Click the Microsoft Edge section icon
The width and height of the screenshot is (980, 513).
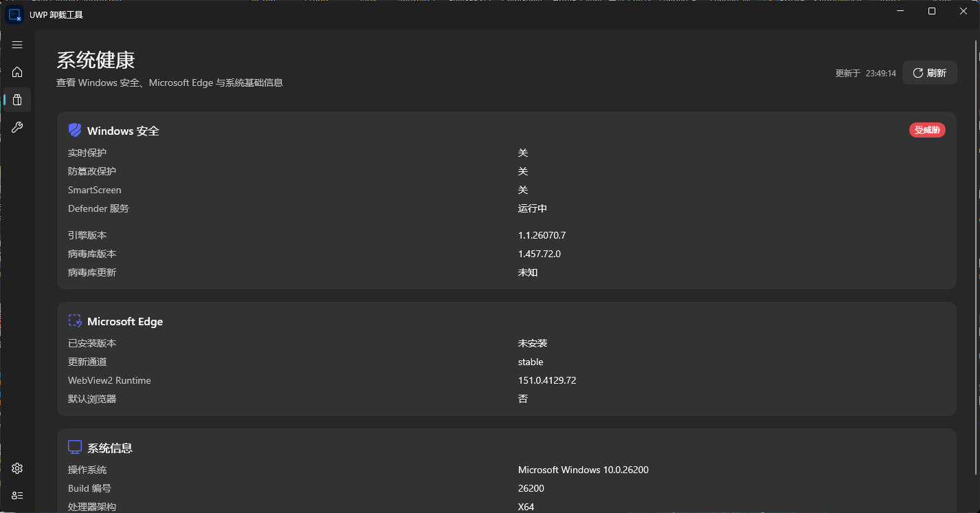(75, 321)
